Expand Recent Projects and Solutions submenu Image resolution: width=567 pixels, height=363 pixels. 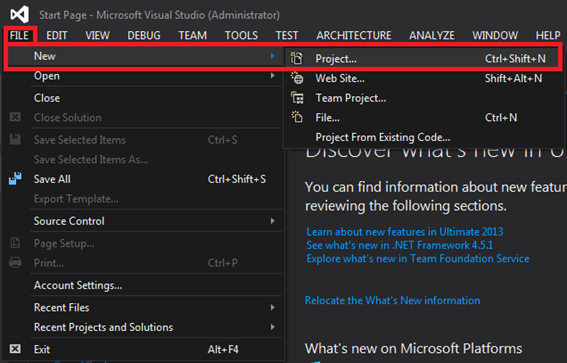(x=272, y=327)
